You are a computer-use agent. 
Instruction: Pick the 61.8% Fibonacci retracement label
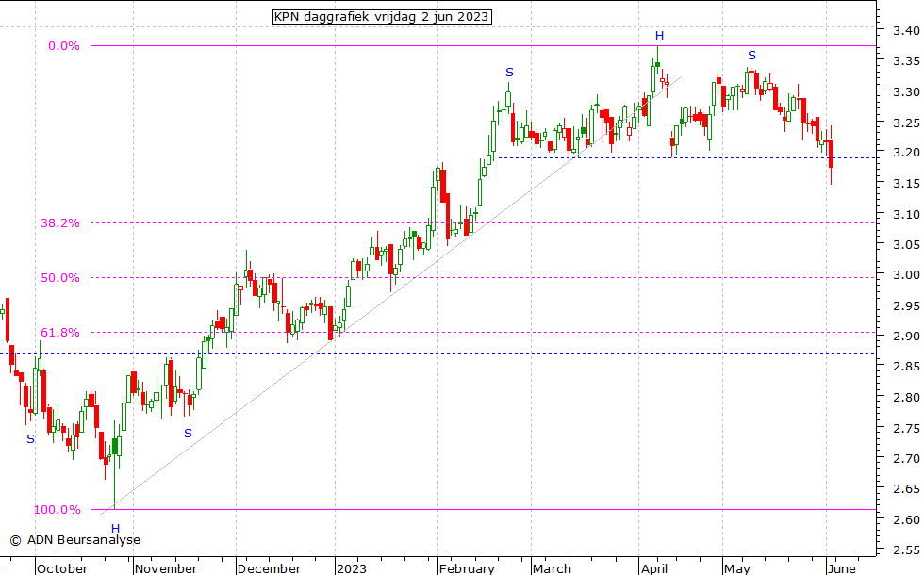pos(60,333)
